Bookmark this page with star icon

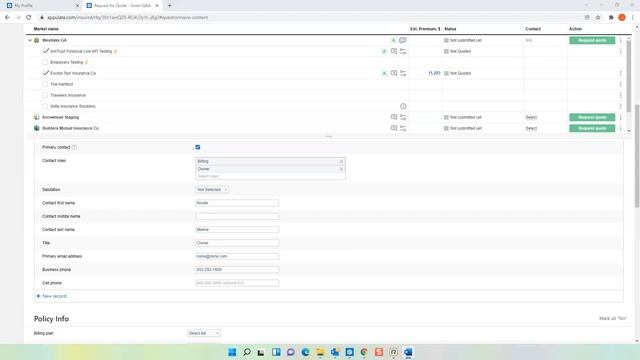click(x=598, y=18)
